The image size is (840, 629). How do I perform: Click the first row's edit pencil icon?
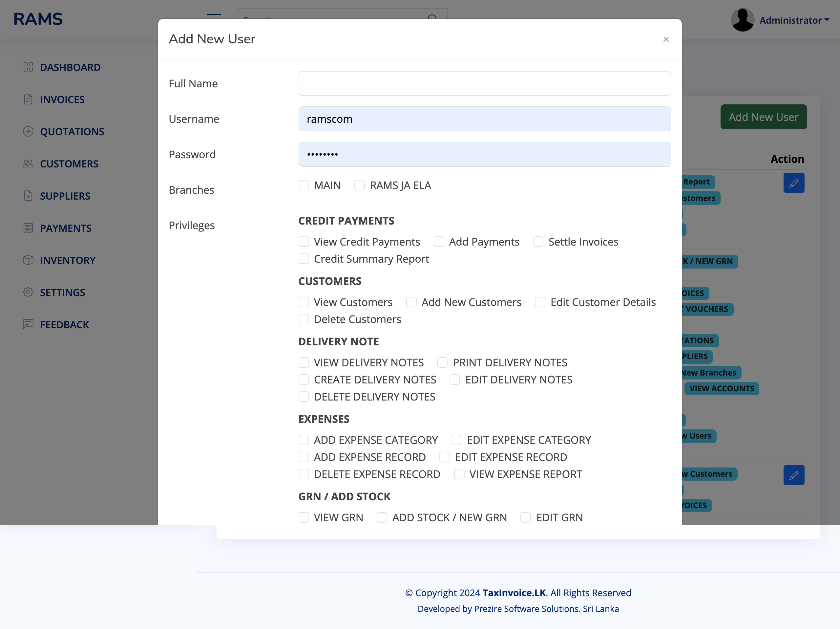pyautogui.click(x=794, y=183)
